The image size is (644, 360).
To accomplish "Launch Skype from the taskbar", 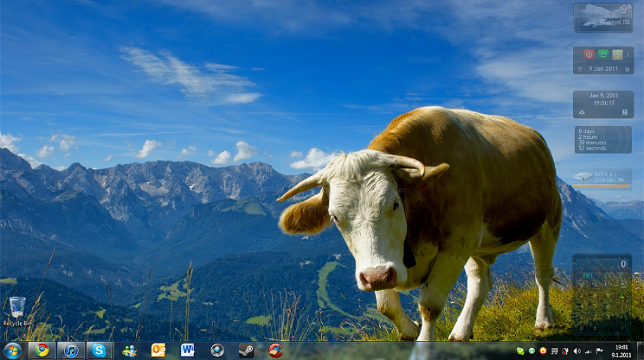I will 100,350.
